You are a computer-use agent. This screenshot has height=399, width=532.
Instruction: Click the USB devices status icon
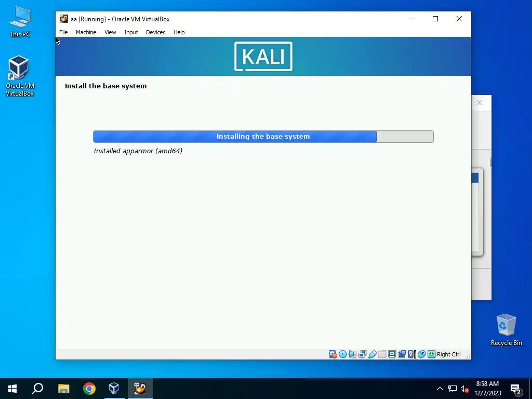click(372, 354)
